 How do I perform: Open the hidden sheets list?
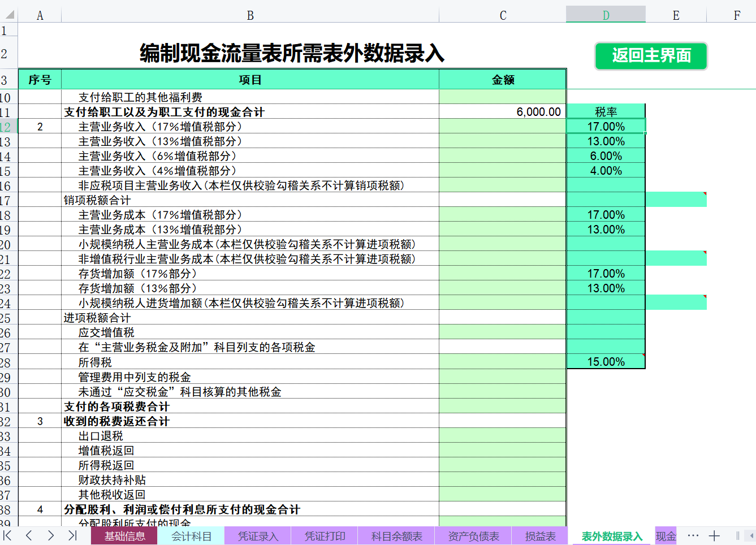pyautogui.click(x=693, y=535)
